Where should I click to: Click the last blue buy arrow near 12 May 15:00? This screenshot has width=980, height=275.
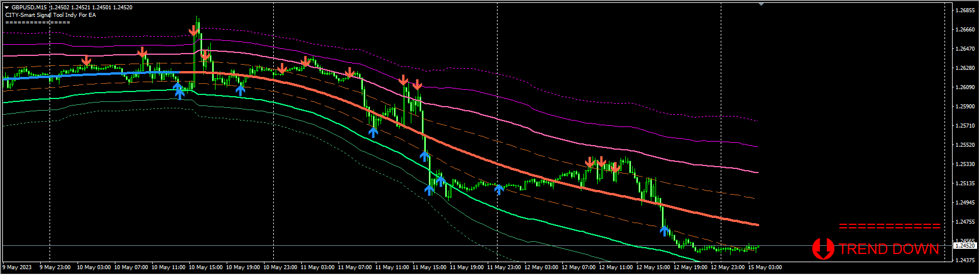pyautogui.click(x=664, y=231)
